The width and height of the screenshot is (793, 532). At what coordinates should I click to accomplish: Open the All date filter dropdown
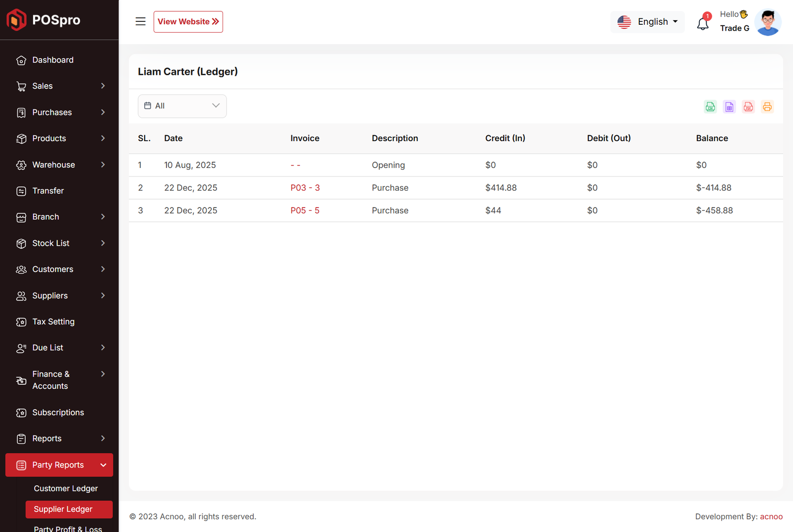point(182,106)
